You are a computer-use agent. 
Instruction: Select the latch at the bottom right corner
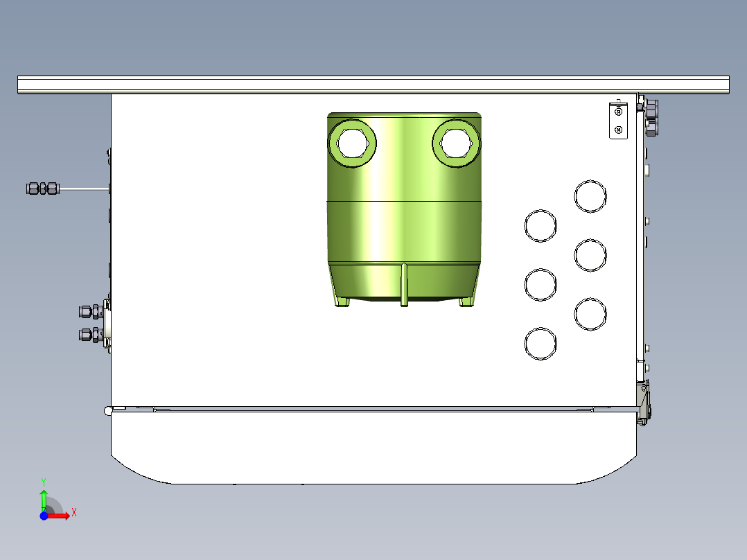[644, 403]
